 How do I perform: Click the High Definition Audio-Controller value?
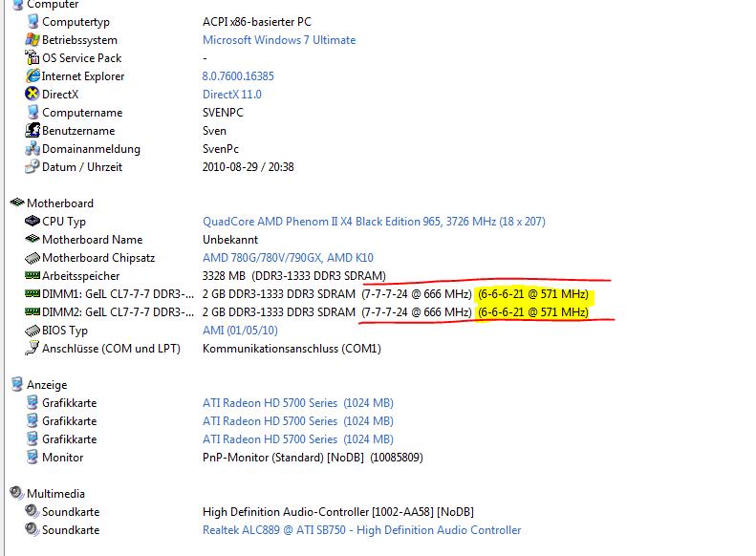(338, 512)
